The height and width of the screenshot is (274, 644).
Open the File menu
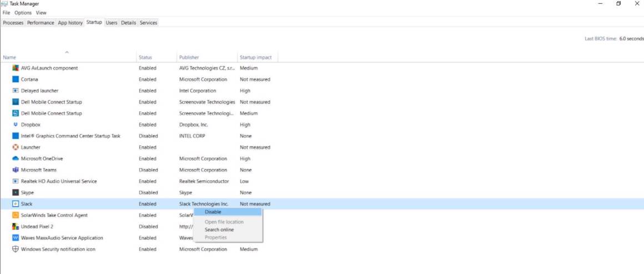[7, 13]
